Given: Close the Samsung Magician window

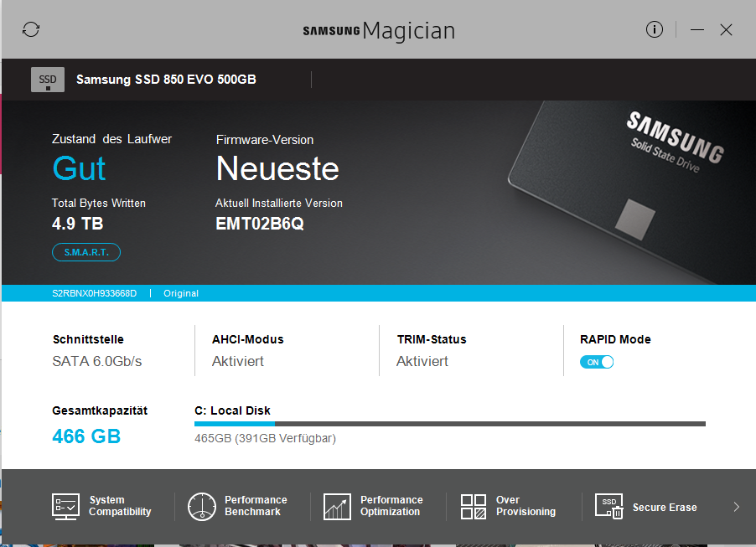Looking at the screenshot, I should coord(726,30).
